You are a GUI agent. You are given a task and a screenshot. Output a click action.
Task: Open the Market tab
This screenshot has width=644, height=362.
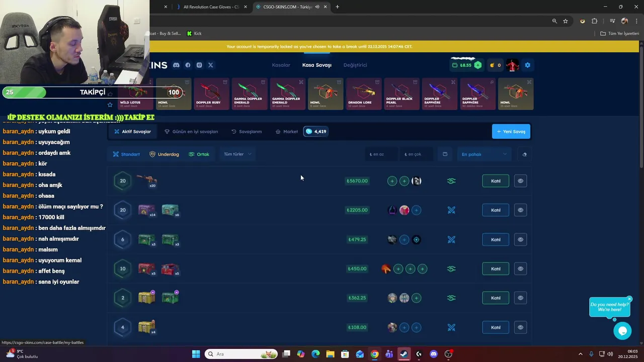pyautogui.click(x=286, y=132)
